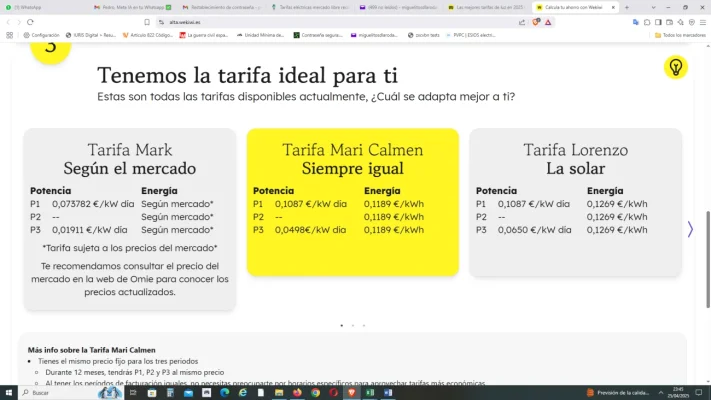711x400 pixels.
Task: Click the yellow lightbulb tips icon
Action: [x=676, y=68]
